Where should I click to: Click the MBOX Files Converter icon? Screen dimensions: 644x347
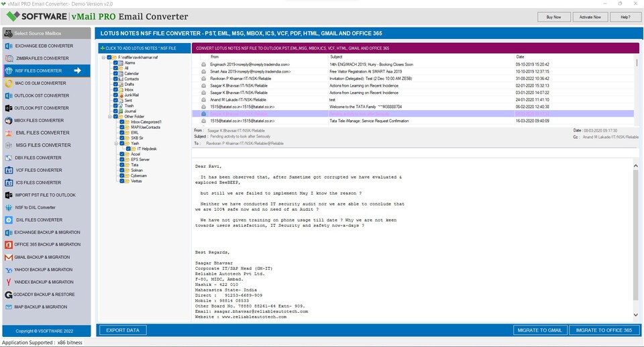(x=9, y=120)
